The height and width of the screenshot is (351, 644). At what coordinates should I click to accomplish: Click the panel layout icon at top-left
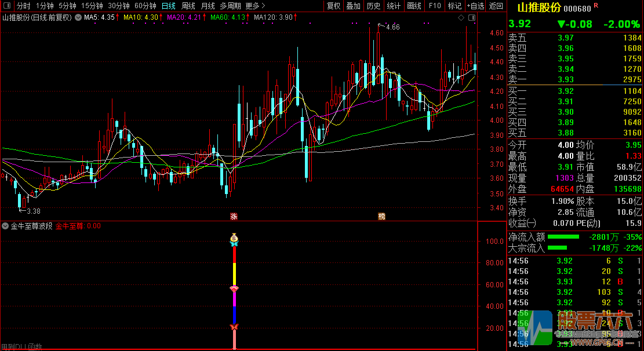6,6
